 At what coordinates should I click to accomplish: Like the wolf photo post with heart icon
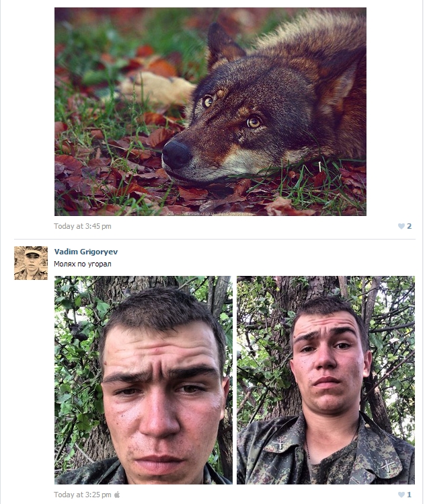[x=401, y=226]
